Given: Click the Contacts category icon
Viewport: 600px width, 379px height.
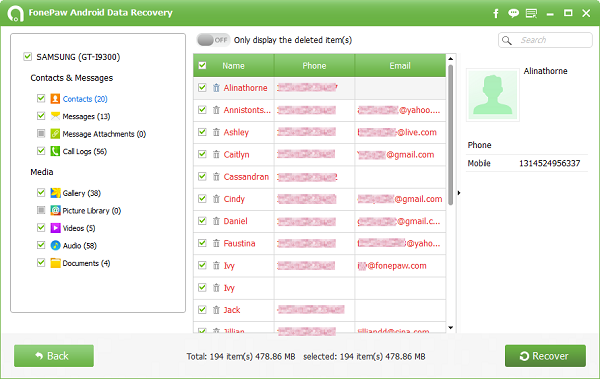Looking at the screenshot, I should tap(55, 99).
